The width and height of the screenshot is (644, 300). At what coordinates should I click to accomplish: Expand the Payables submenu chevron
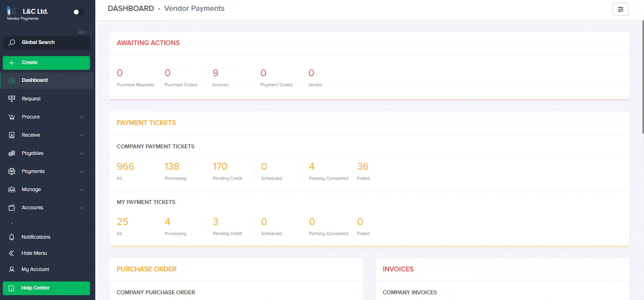click(82, 153)
